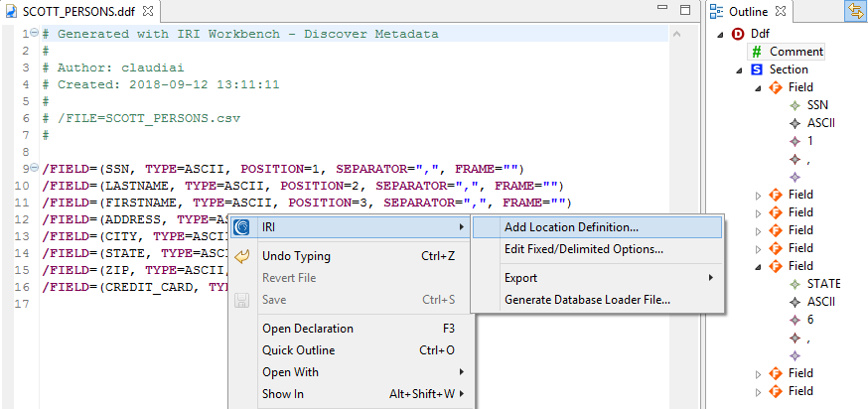Fold the field block at line 9

point(34,167)
